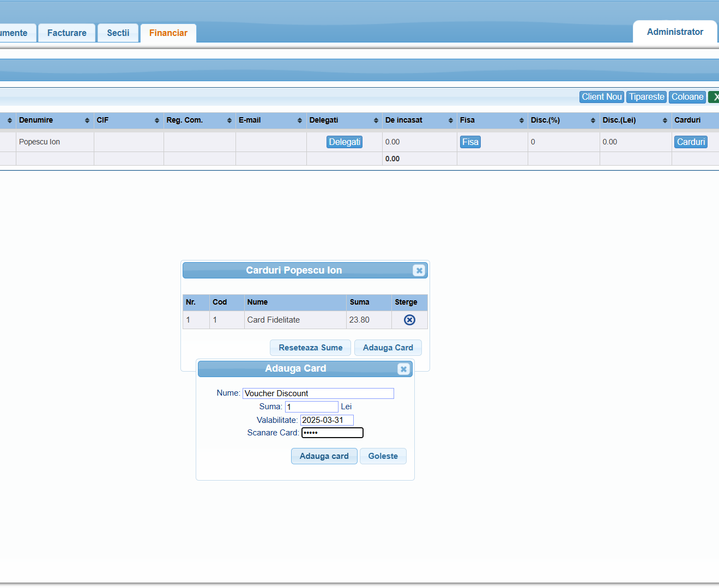
Task: Click the Scanare Card password field
Action: [332, 433]
